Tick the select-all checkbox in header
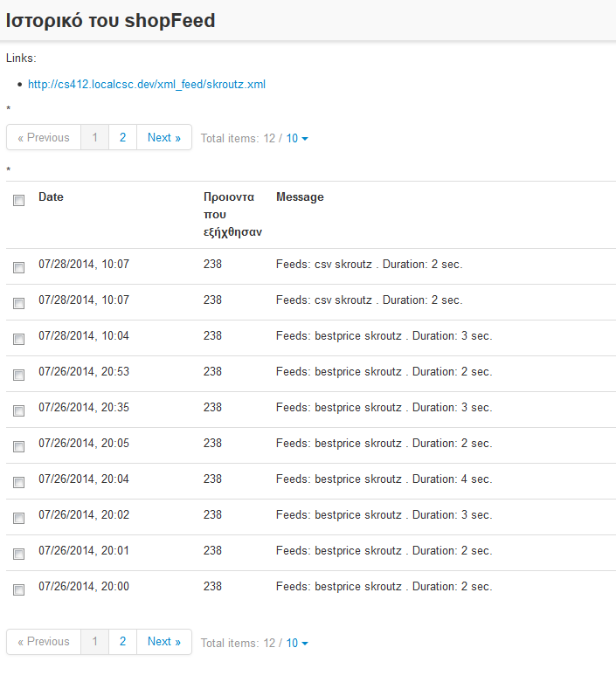 [x=18, y=201]
